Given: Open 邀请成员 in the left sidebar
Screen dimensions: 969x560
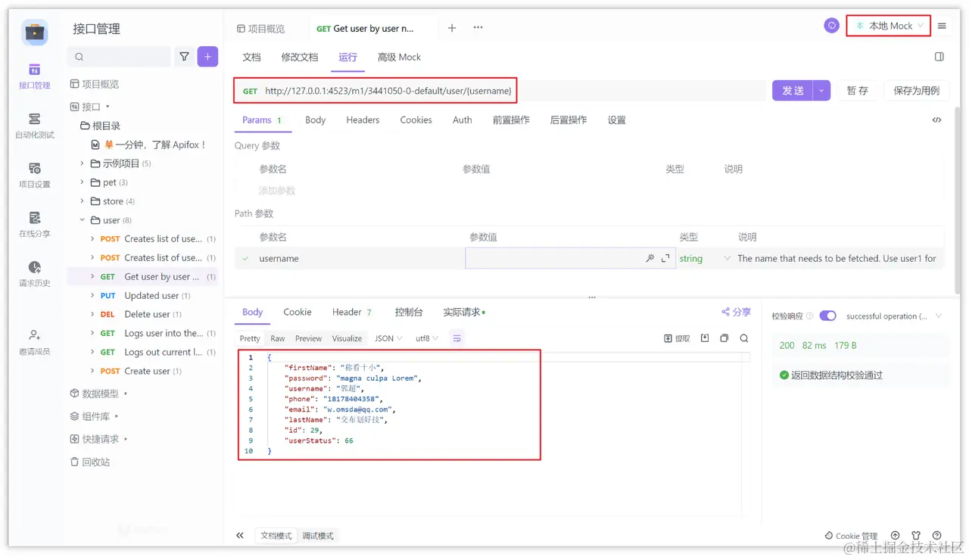Looking at the screenshot, I should [35, 342].
